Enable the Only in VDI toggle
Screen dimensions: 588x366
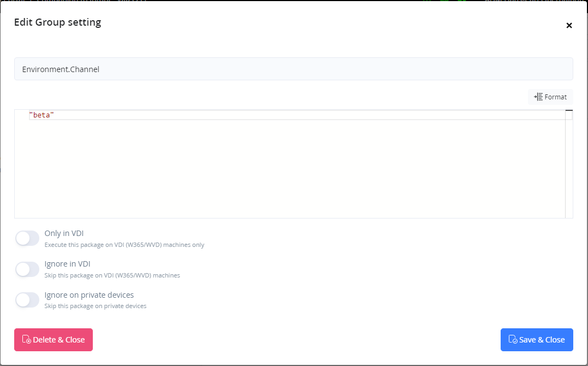pos(27,238)
